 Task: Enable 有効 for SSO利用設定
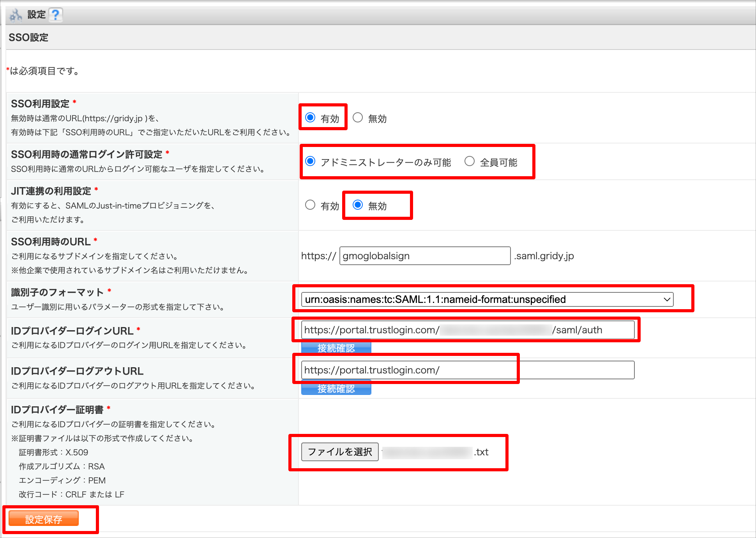(311, 117)
